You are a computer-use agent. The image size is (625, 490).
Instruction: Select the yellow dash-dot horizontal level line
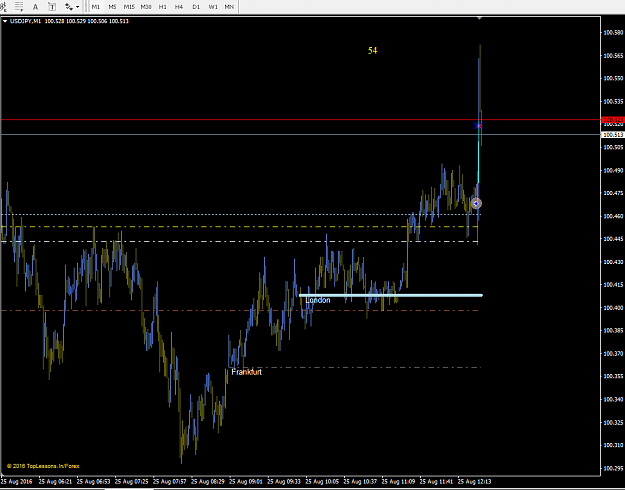coord(239,226)
